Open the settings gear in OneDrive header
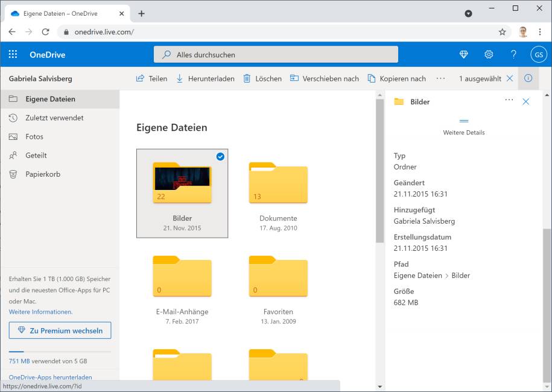 point(489,55)
